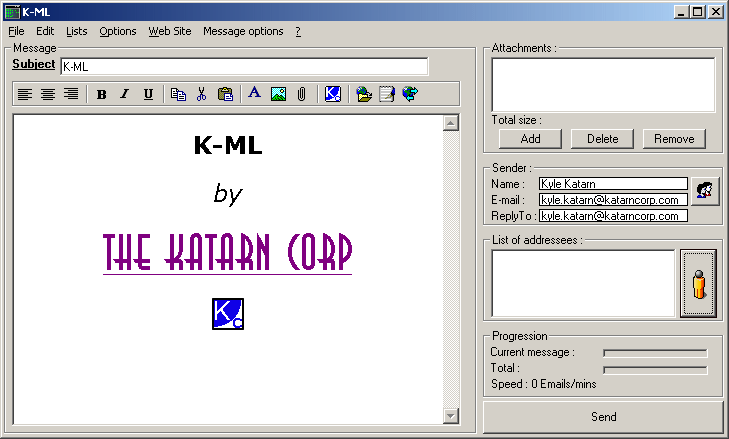Viewport: 729px width, 439px height.
Task: Insert a picture into the message
Action: point(278,94)
